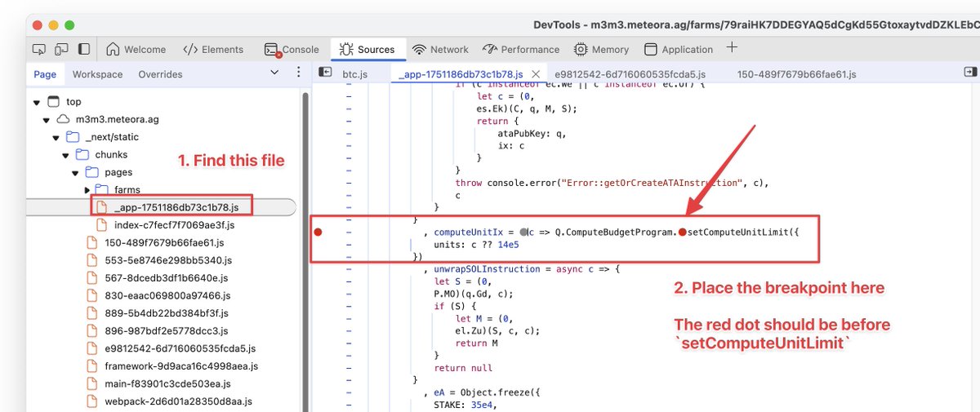
Task: Toggle inline breakpoint before setComputeUnitLimit
Action: [x=682, y=233]
